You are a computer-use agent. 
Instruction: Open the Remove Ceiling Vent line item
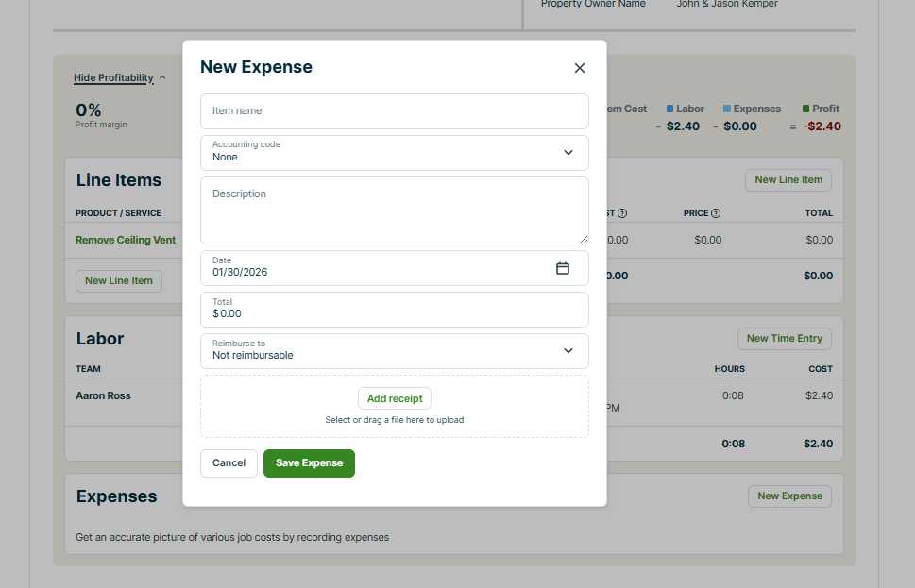(x=126, y=241)
